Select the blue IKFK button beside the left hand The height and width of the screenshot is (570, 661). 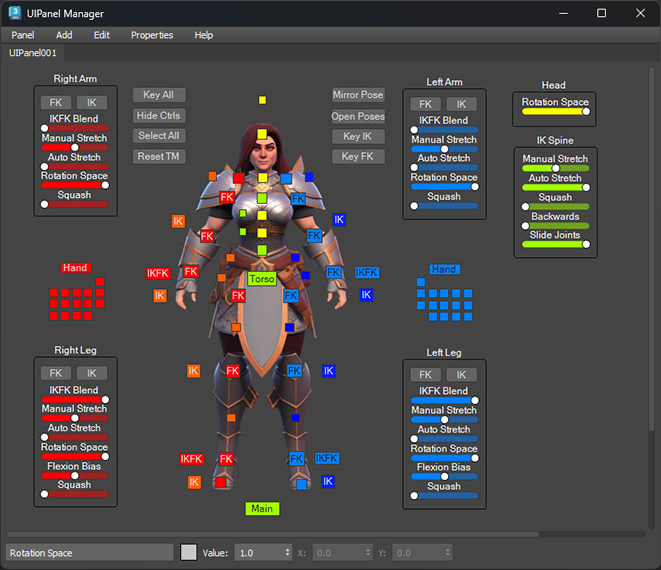point(367,272)
